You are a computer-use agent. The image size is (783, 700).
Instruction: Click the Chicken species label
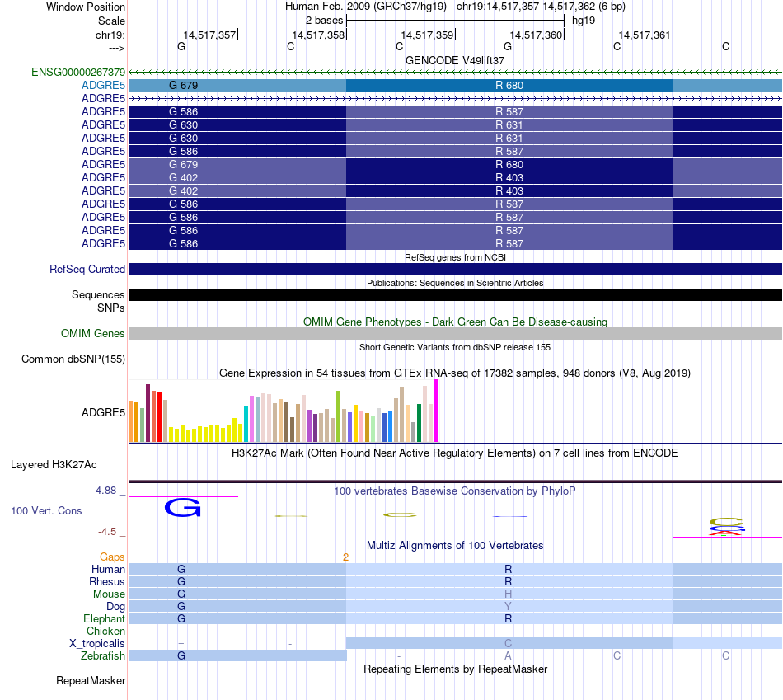(x=105, y=631)
